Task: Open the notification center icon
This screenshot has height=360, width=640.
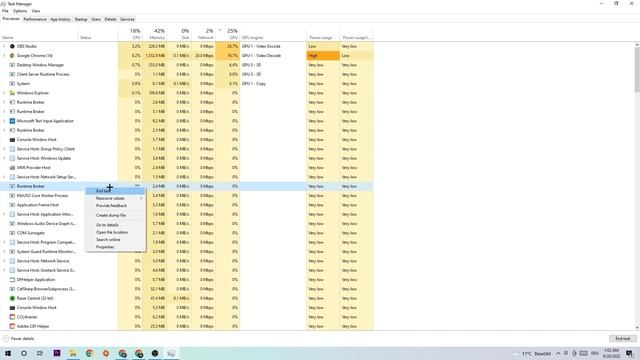Action: click(629, 353)
